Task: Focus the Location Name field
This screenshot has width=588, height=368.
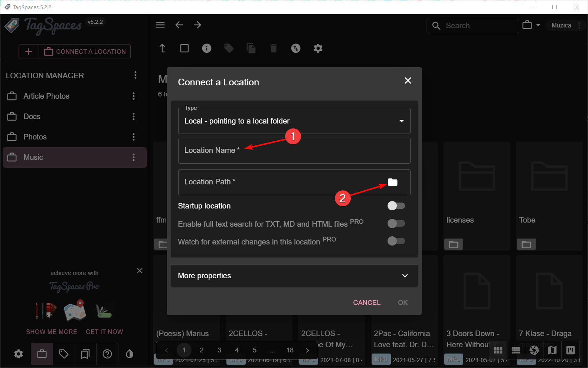Action: click(x=294, y=151)
